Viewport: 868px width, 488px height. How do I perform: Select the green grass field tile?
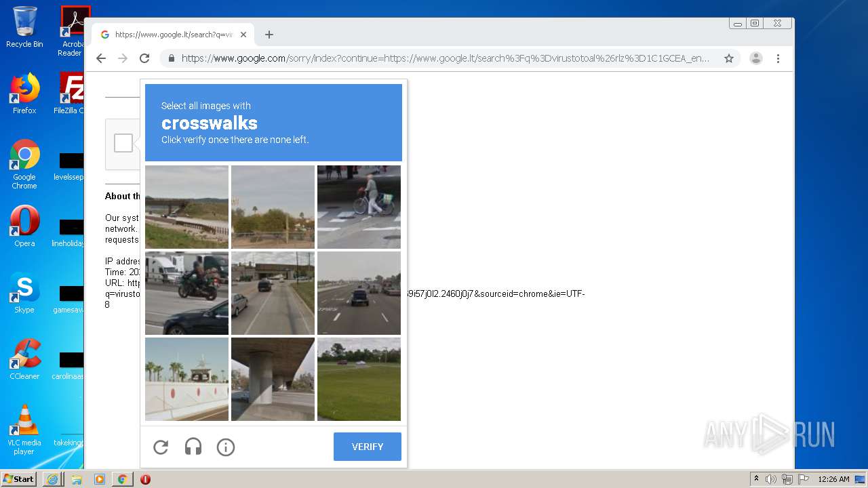pyautogui.click(x=359, y=379)
